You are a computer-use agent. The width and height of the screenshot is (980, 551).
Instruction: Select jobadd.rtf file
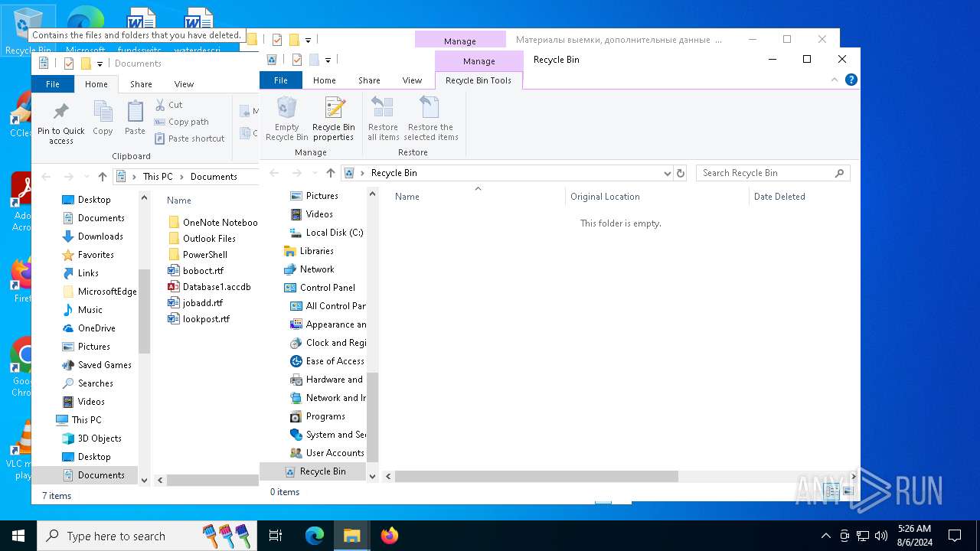pyautogui.click(x=195, y=303)
